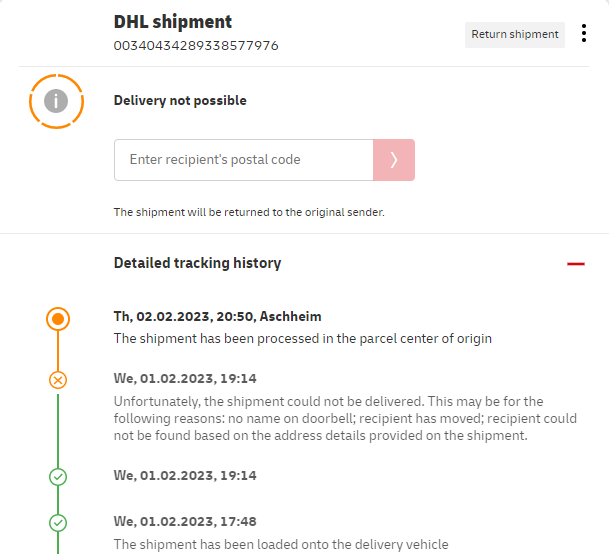Submit postal code with arrow button
609x554 pixels.
tap(394, 160)
